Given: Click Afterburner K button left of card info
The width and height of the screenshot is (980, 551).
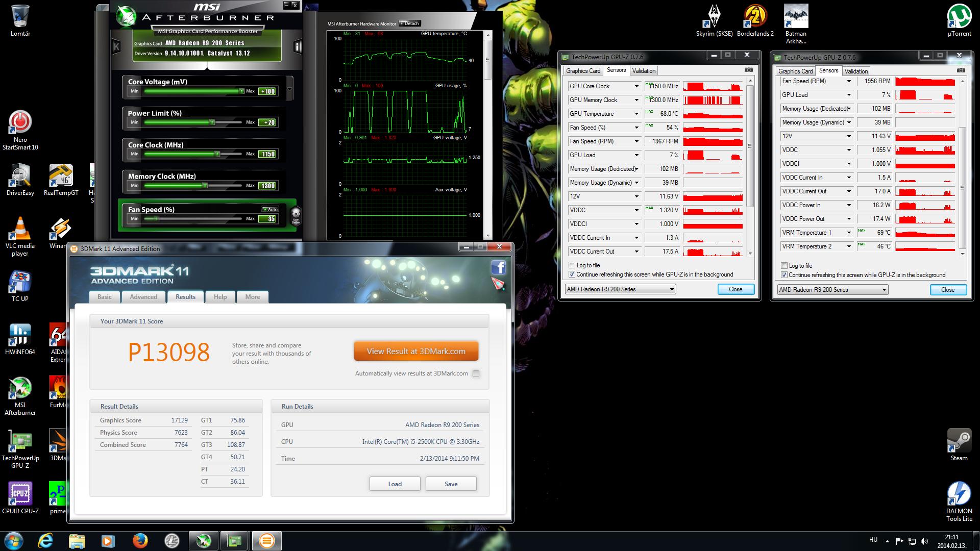Looking at the screenshot, I should coord(116,47).
